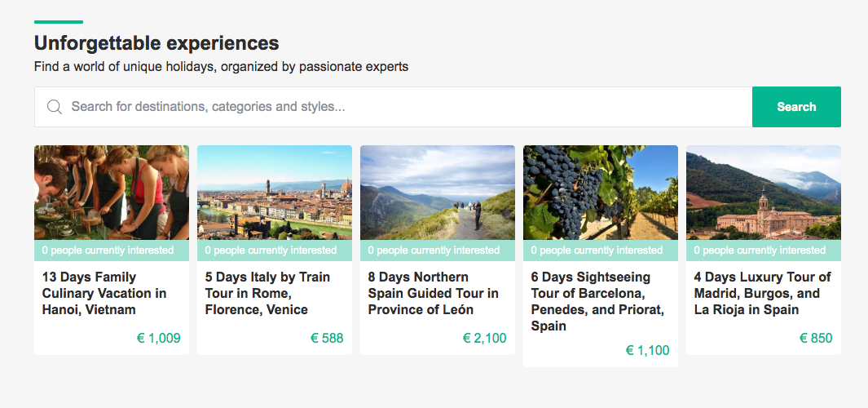This screenshot has width=868, height=408.
Task: Click interested banner on Hanoi vacation card
Action: click(x=108, y=251)
